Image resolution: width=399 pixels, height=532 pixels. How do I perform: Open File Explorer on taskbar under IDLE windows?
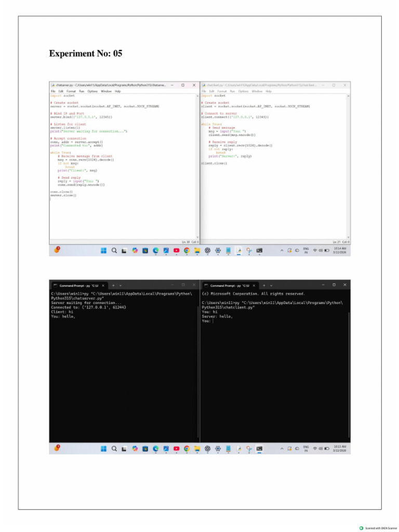click(x=197, y=250)
